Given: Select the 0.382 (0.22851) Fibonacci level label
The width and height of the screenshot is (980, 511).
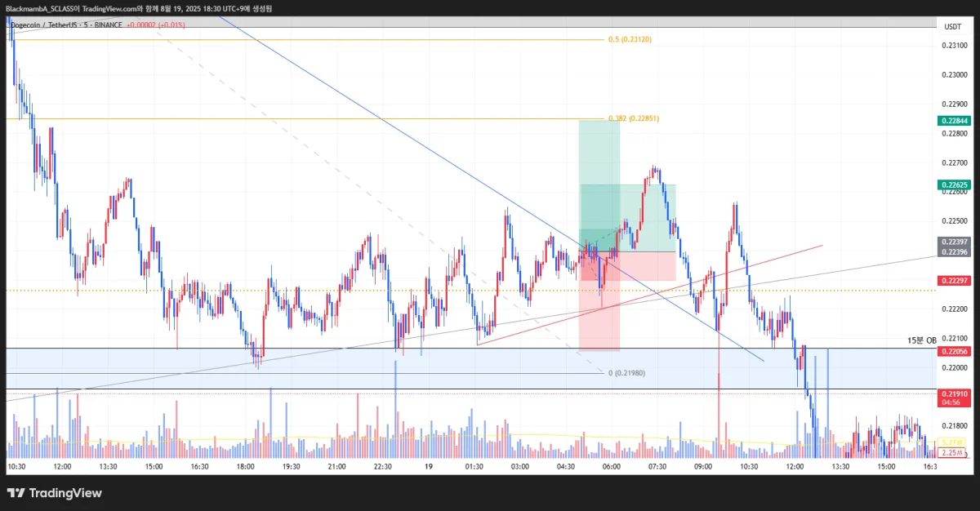Looking at the screenshot, I should pos(634,119).
